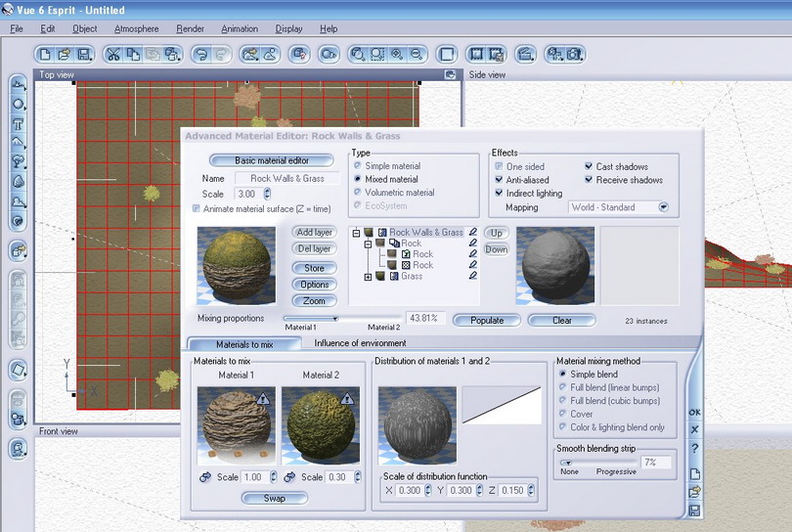Select the Text object tool in left sidebar

[18, 124]
